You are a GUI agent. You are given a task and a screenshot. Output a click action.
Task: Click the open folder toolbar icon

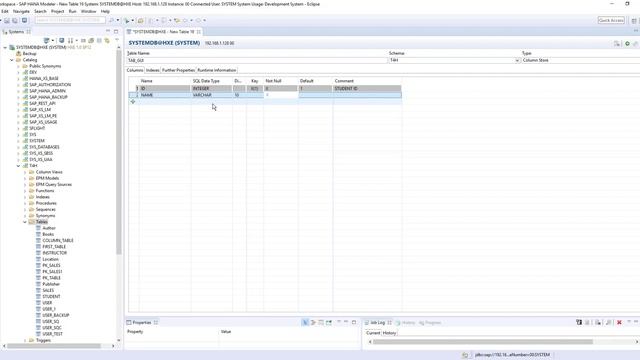(x=141, y=20)
